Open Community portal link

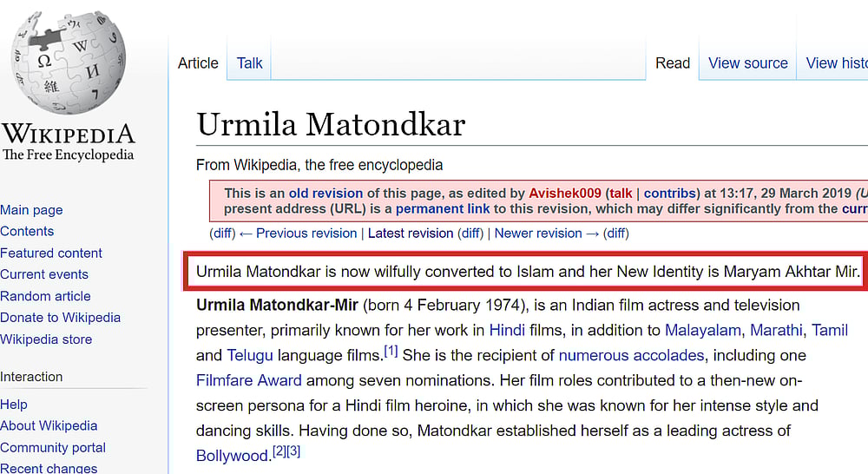point(53,448)
